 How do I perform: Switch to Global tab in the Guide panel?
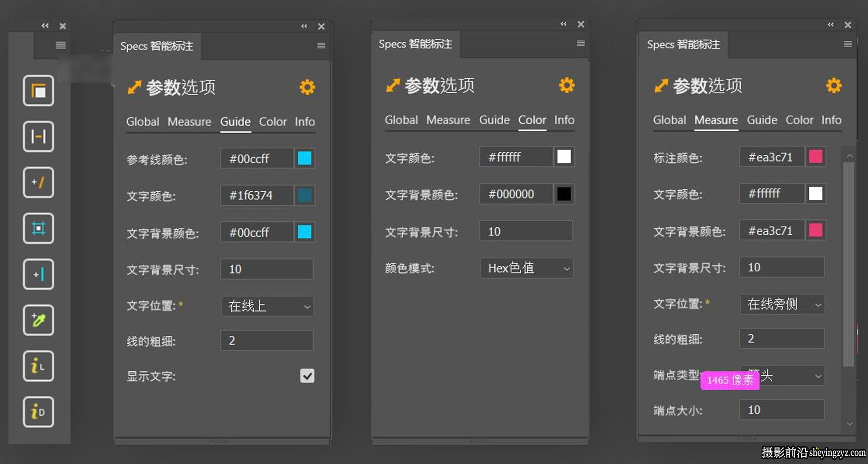(x=143, y=122)
